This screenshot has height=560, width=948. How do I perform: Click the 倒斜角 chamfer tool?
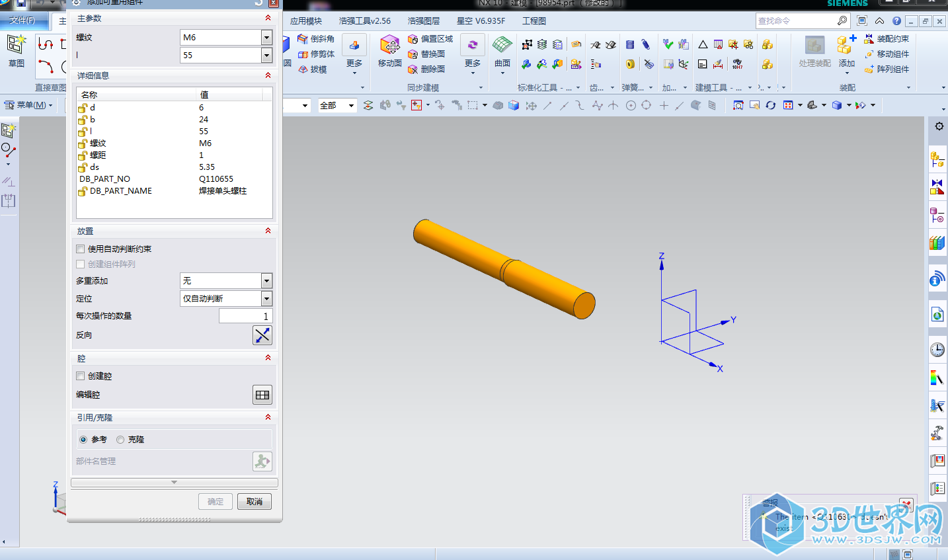tap(316, 39)
